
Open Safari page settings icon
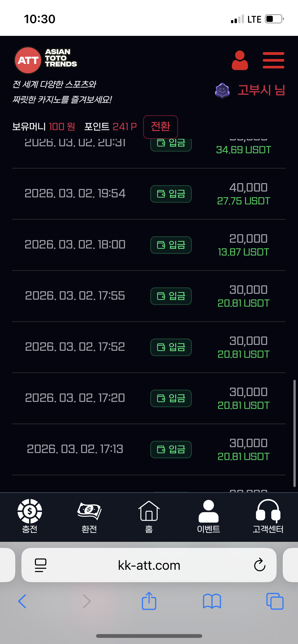click(x=40, y=565)
